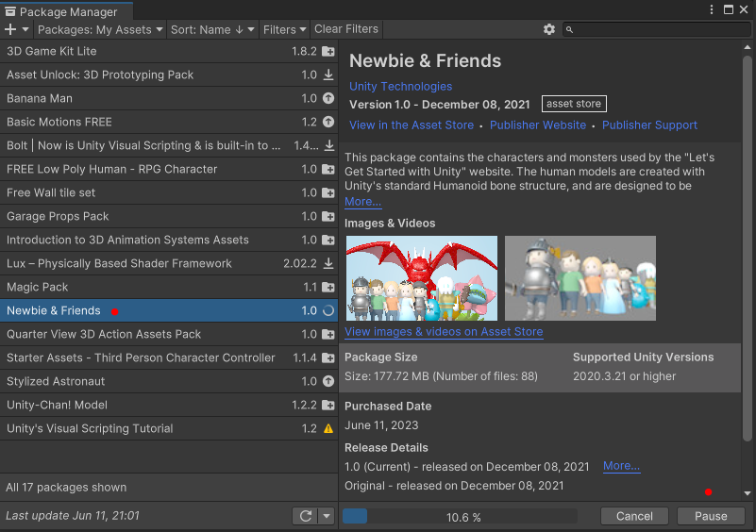756x532 pixels.
Task: Open the Publisher Support link
Action: point(649,125)
